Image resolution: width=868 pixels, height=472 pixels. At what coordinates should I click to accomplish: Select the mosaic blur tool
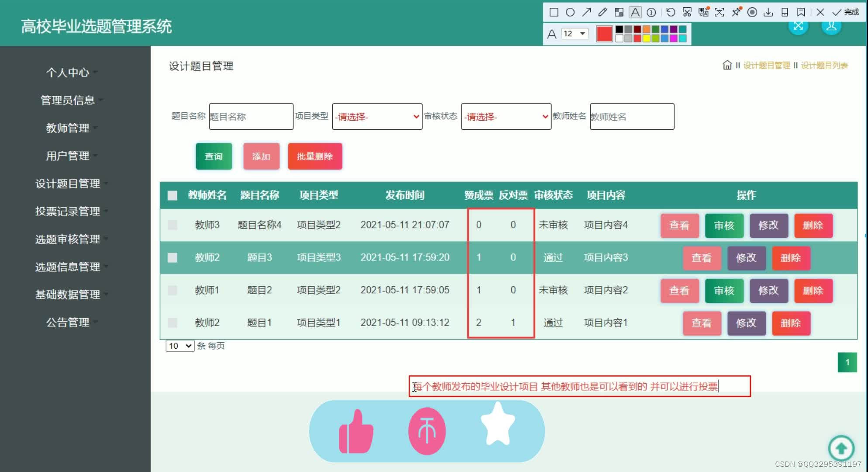[619, 12]
